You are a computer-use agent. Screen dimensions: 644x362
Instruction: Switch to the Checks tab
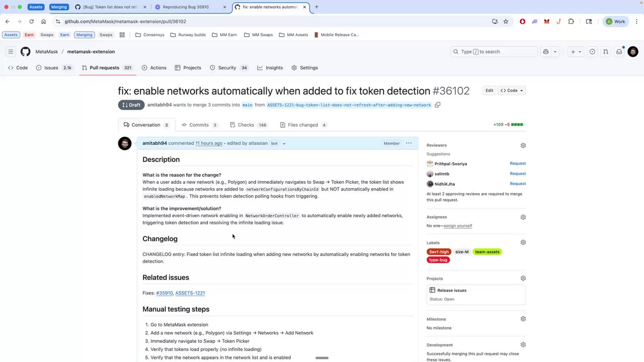click(249, 125)
